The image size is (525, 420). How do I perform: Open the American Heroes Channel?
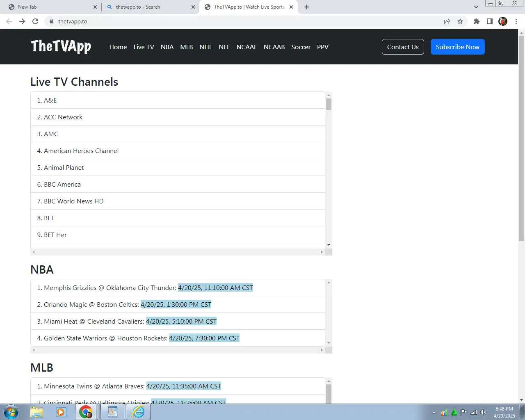click(x=178, y=151)
